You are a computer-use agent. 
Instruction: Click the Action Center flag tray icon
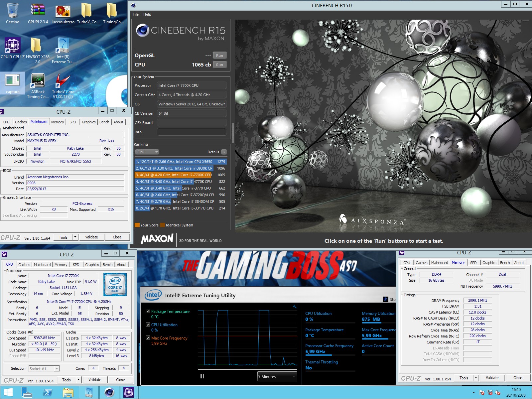click(x=481, y=393)
